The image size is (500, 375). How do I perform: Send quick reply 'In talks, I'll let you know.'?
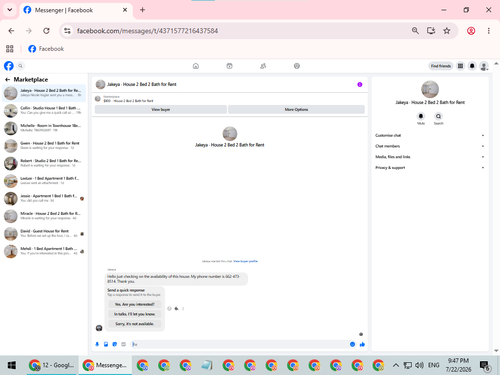click(135, 314)
